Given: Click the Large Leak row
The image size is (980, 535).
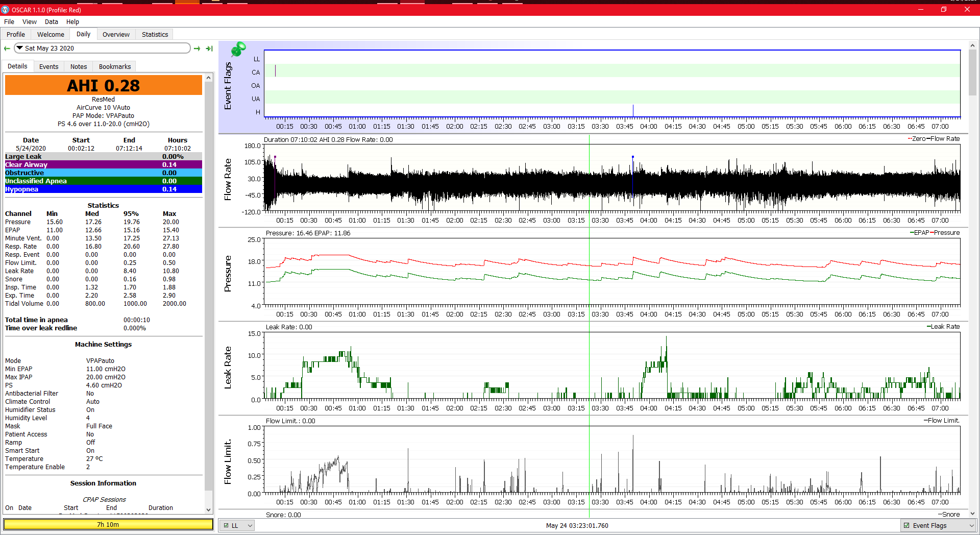Looking at the screenshot, I should click(104, 156).
